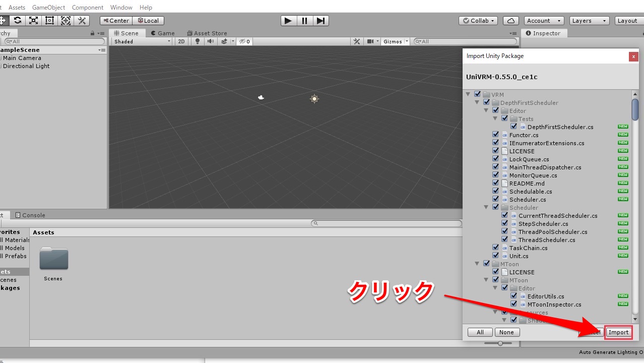Image resolution: width=644 pixels, height=363 pixels.
Task: Select the Rect Transform tool
Action: 49,21
